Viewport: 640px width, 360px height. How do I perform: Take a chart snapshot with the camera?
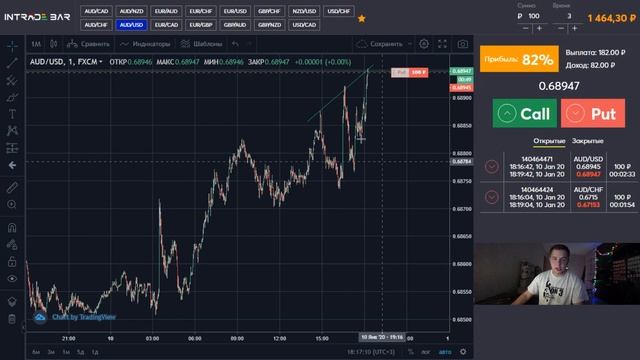(462, 44)
